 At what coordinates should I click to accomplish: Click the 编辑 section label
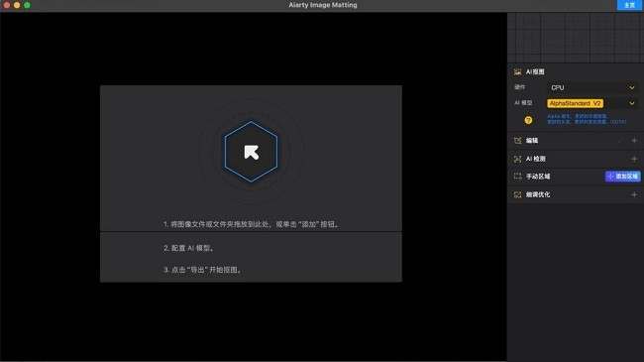(532, 141)
